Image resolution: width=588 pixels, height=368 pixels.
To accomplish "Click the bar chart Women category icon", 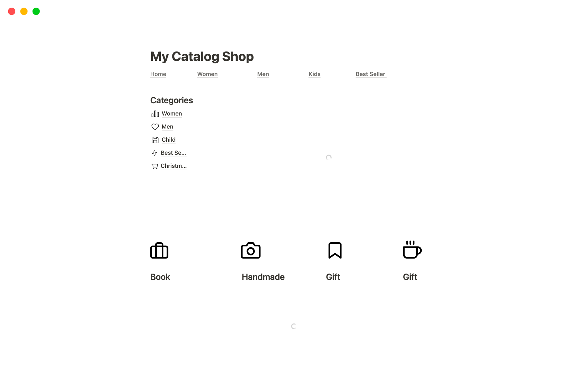I will click(x=155, y=113).
